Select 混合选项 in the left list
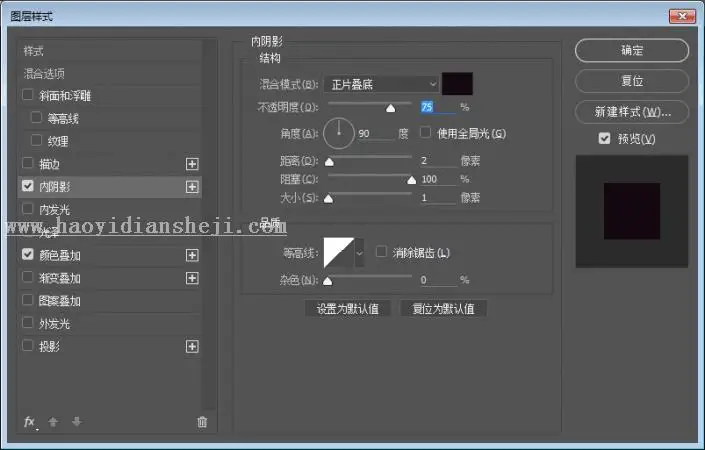 click(x=110, y=73)
